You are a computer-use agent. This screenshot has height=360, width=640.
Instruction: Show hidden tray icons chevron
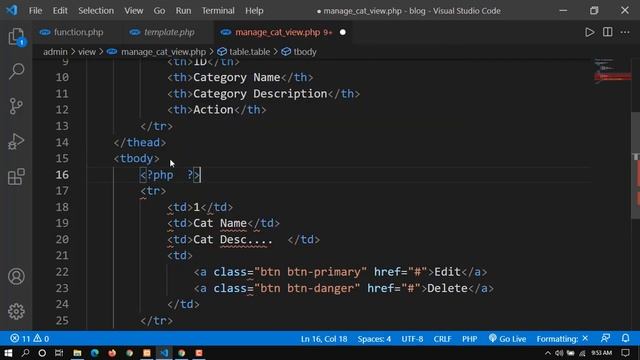[x=547, y=353]
